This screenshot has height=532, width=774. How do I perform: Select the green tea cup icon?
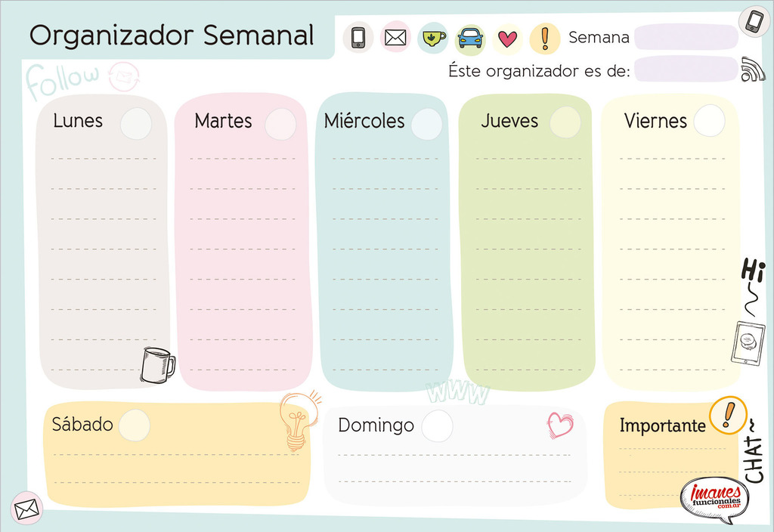(x=433, y=38)
